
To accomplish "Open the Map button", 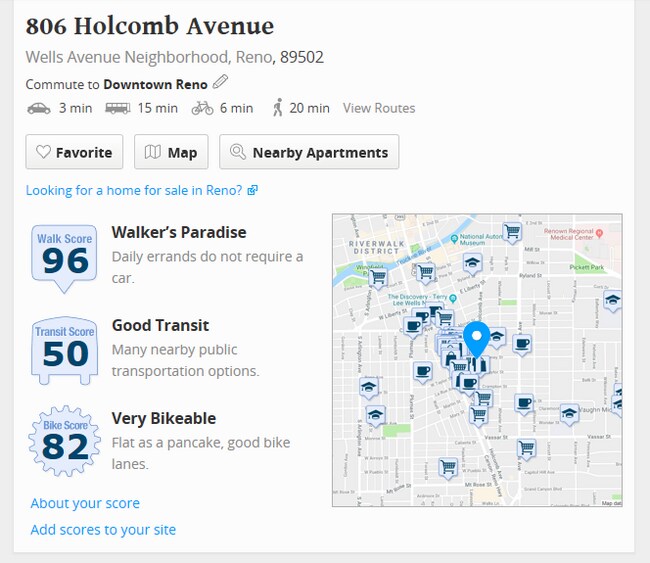I will tap(171, 152).
